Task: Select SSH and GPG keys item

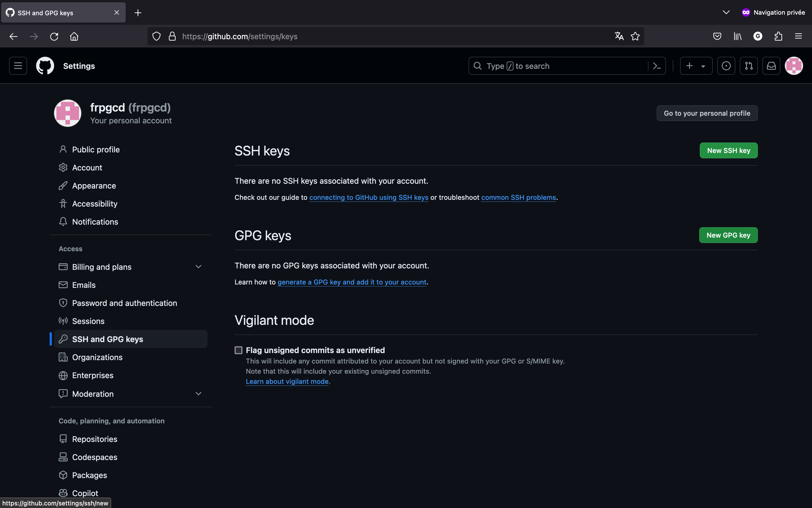Action: click(131, 339)
